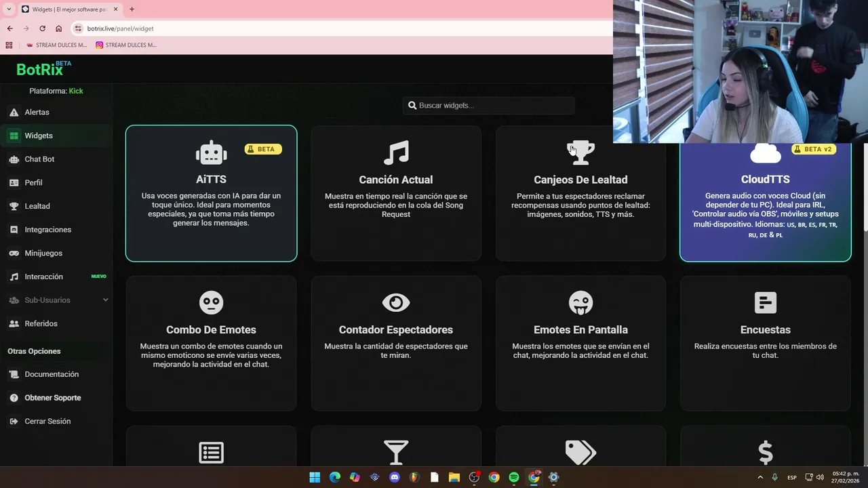Open the Instagram STREAM DULCES bookmark
The width and height of the screenshot is (868, 488).
tap(126, 45)
